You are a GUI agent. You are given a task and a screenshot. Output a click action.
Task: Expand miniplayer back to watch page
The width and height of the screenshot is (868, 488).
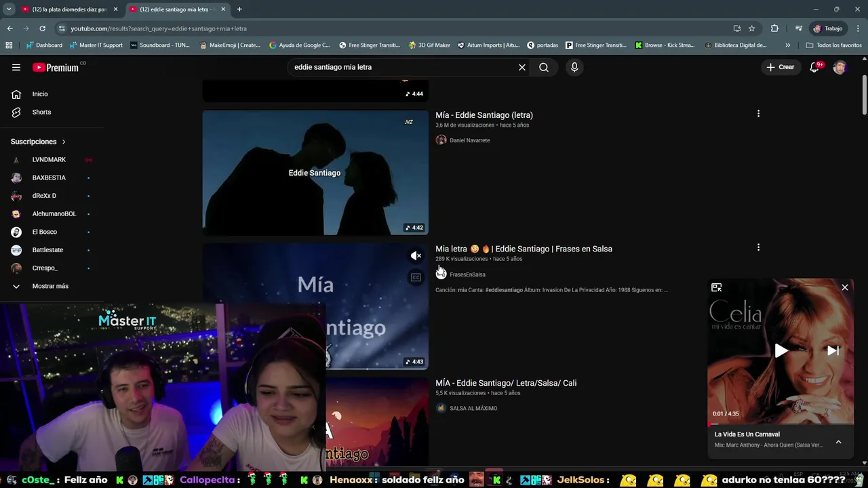point(716,287)
